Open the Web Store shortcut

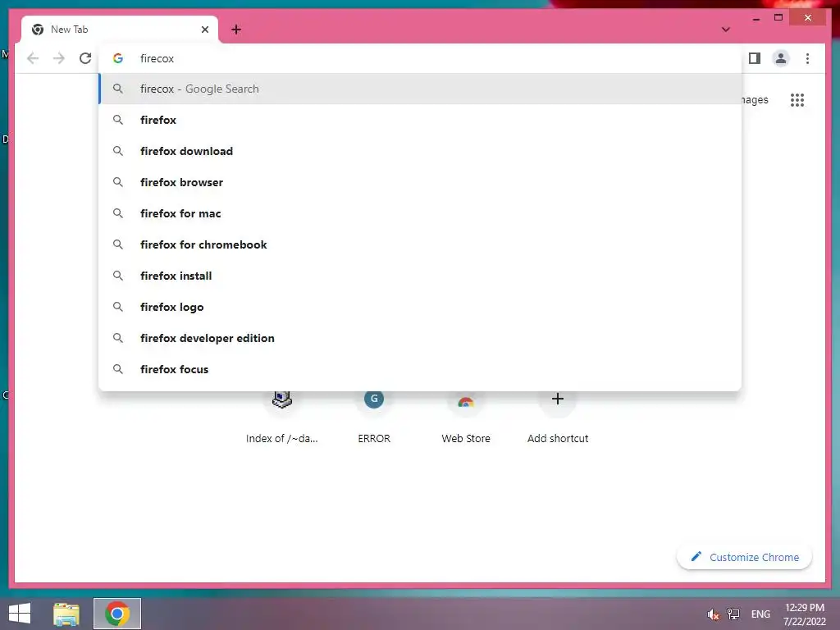tap(466, 417)
